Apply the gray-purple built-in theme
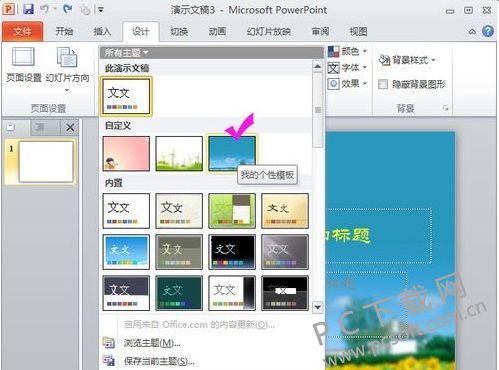 (285, 252)
